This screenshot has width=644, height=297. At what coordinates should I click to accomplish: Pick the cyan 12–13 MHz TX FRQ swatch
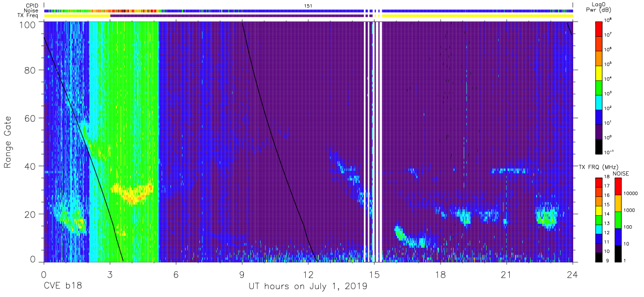click(599, 229)
